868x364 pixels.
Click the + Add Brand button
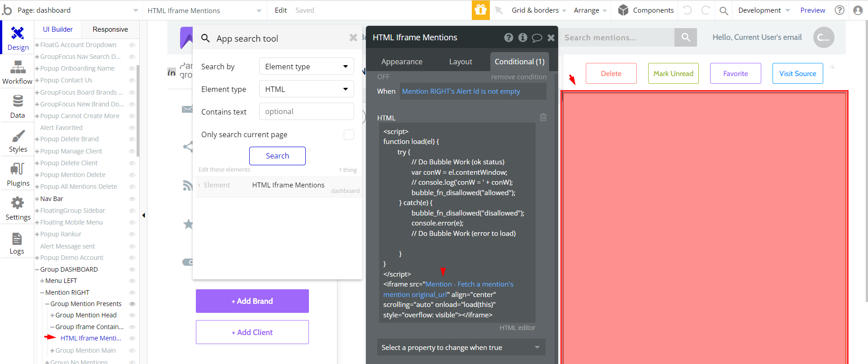[x=252, y=301]
